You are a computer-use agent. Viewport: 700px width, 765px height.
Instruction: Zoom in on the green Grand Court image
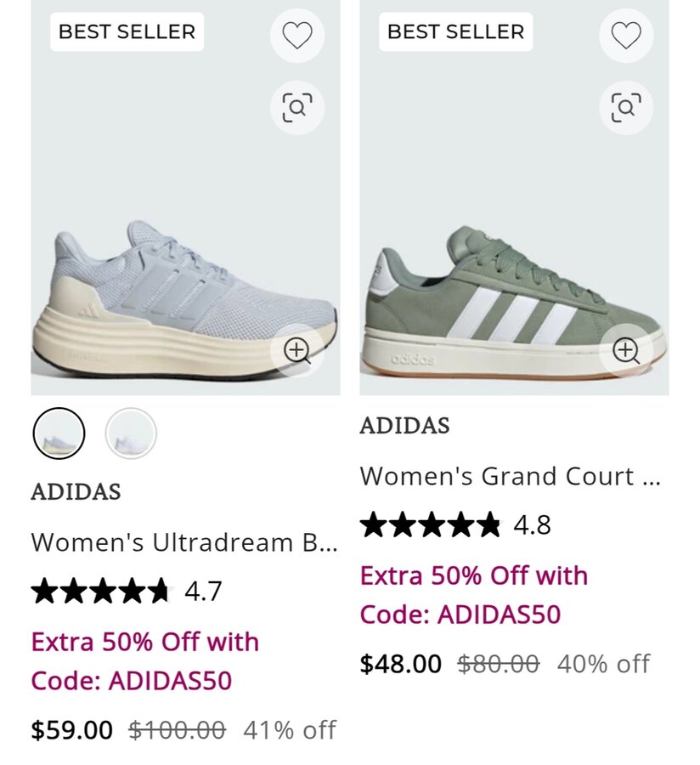pyautogui.click(x=626, y=350)
